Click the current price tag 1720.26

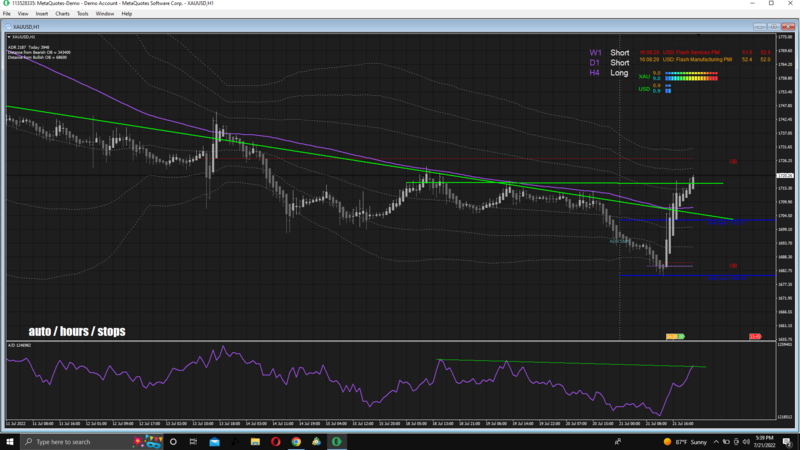pos(785,176)
